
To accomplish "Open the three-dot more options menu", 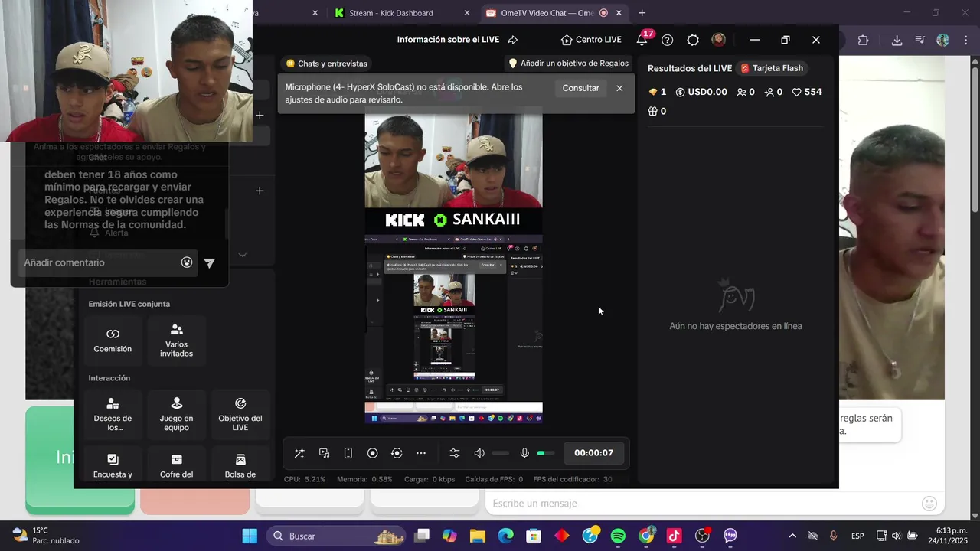I will 421,453.
